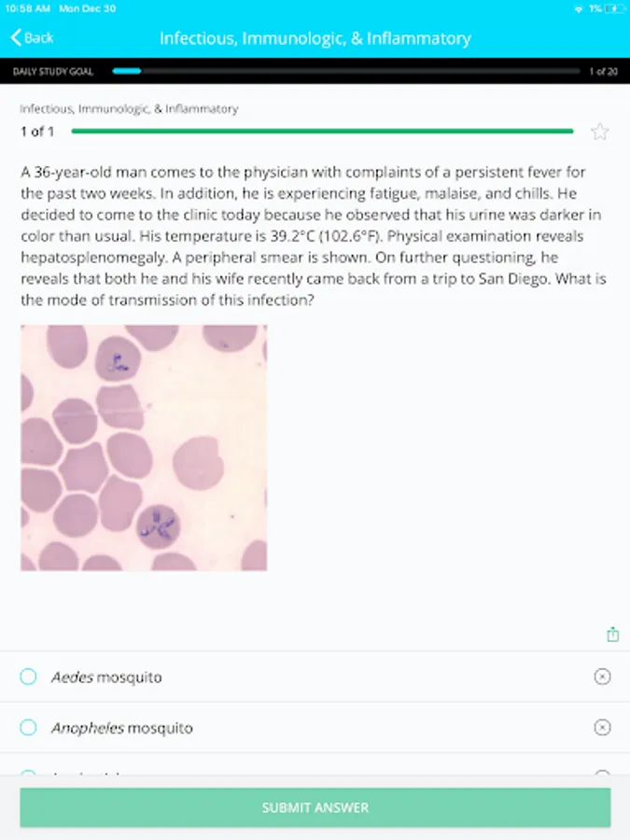The width and height of the screenshot is (630, 840).
Task: Click the green question progress bar
Action: pos(322,132)
